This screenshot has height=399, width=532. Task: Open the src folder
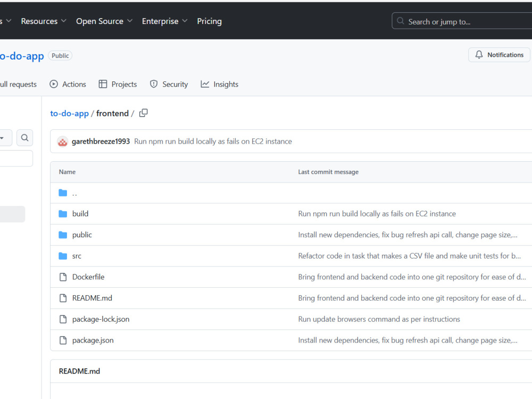[x=77, y=256]
